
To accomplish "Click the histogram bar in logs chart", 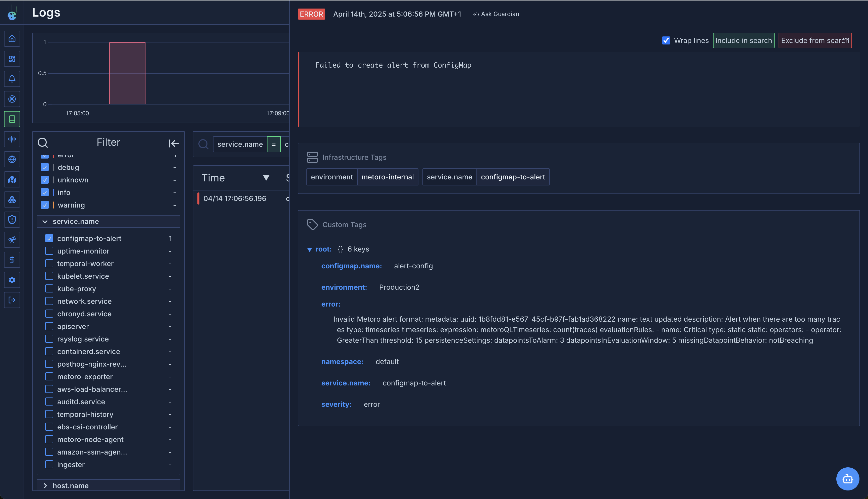I will (x=127, y=73).
